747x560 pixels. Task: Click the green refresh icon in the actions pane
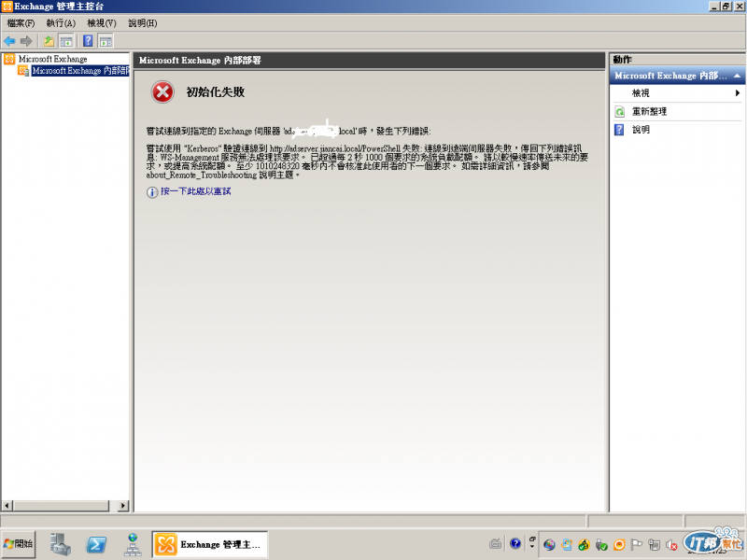(x=619, y=112)
